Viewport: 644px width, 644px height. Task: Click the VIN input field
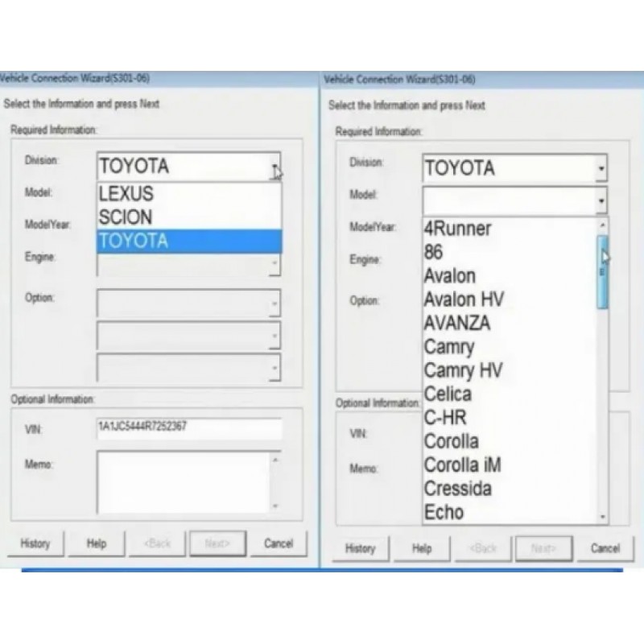click(188, 428)
